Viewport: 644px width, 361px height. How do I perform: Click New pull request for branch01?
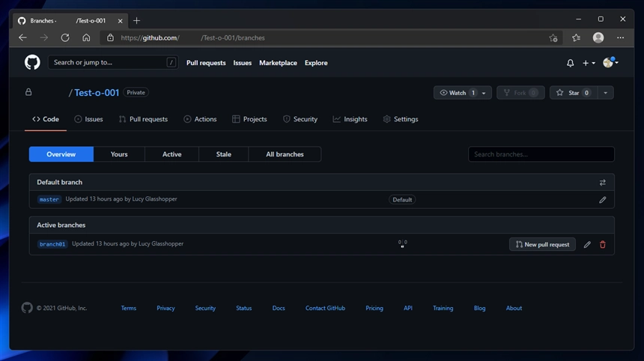tap(542, 244)
